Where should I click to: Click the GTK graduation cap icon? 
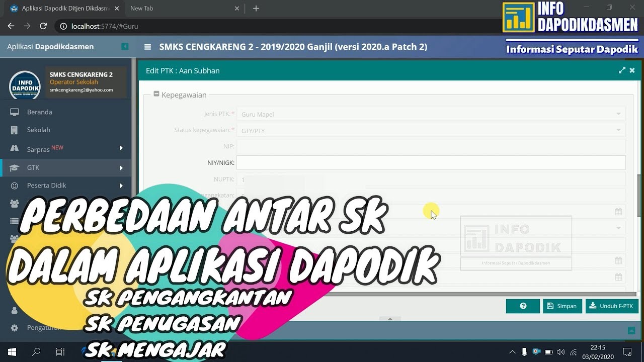(x=15, y=167)
